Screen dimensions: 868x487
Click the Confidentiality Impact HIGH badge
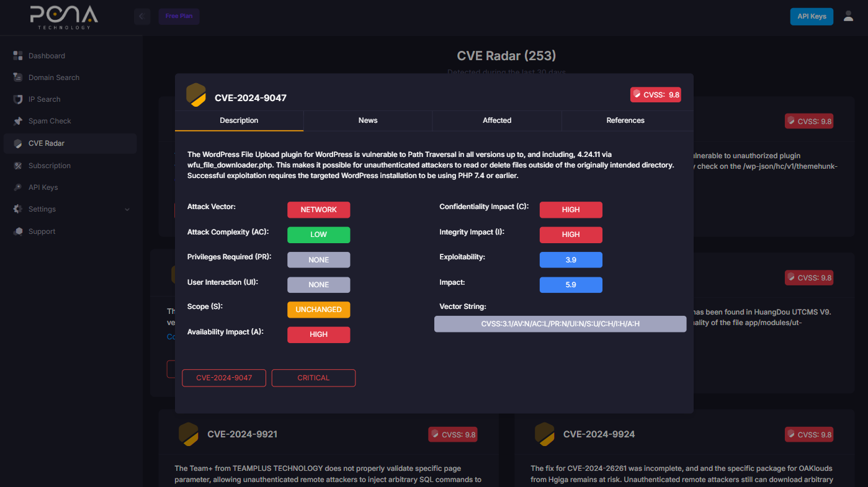(x=571, y=210)
